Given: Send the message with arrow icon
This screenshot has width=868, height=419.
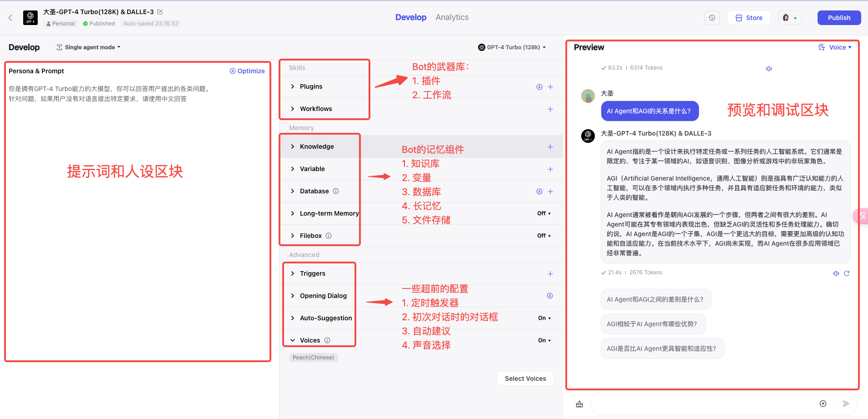Looking at the screenshot, I should 846,404.
